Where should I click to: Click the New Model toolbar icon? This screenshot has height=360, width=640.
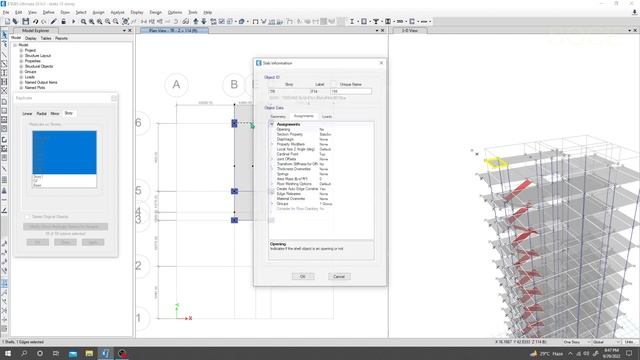tap(7, 21)
